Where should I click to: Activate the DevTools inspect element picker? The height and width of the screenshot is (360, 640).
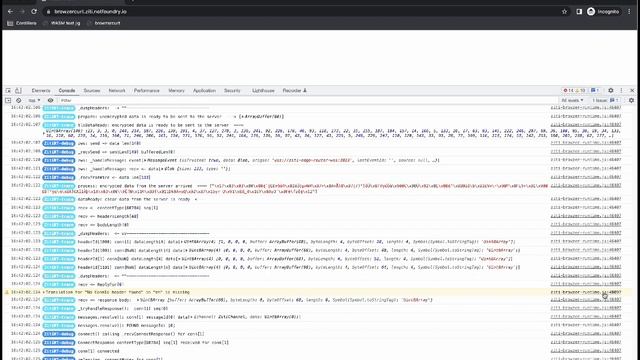coord(8,91)
